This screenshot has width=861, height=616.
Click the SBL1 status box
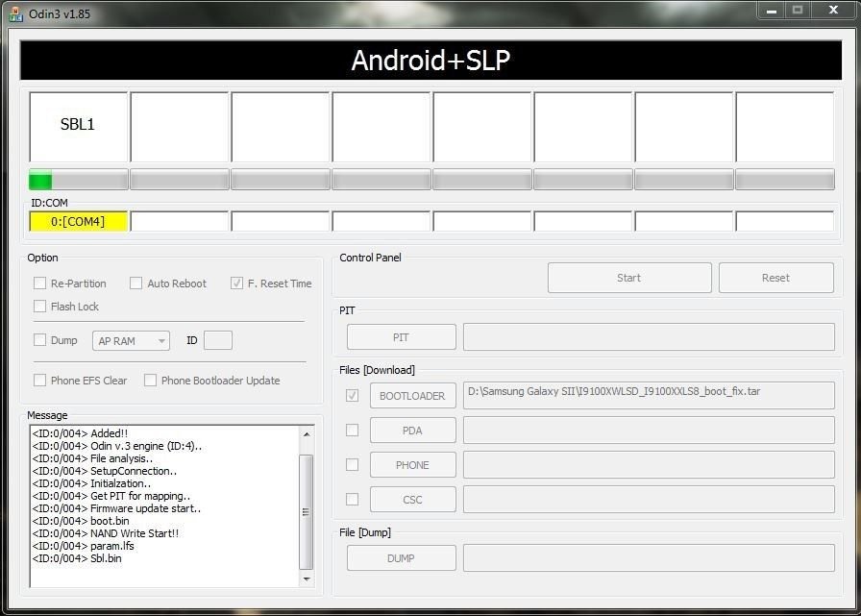pos(78,127)
